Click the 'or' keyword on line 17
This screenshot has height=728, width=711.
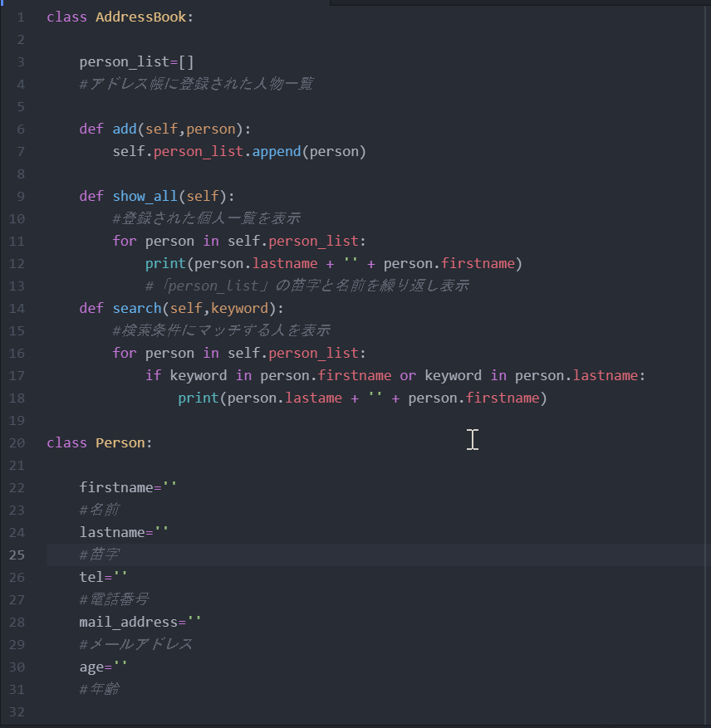click(408, 375)
